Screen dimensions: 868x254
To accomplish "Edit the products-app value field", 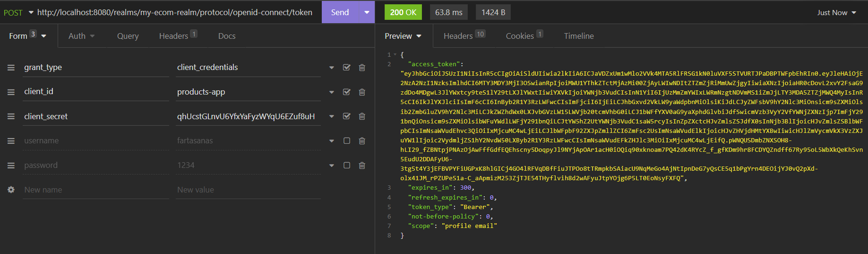I will 249,92.
